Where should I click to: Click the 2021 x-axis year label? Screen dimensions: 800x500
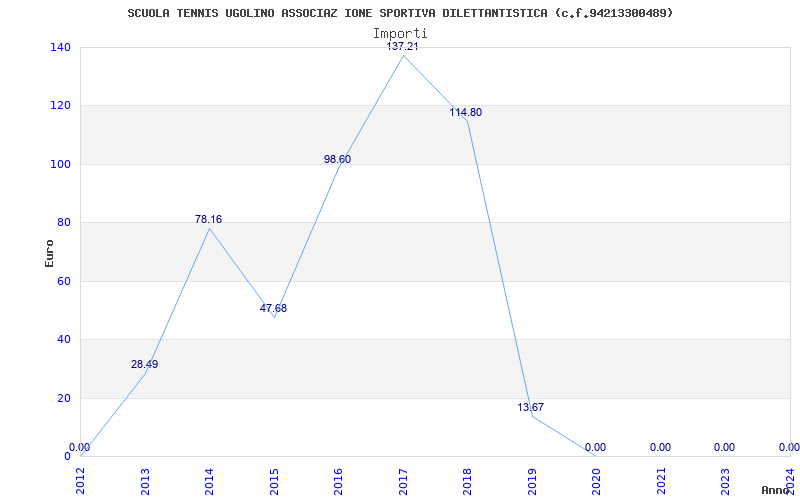tap(662, 481)
